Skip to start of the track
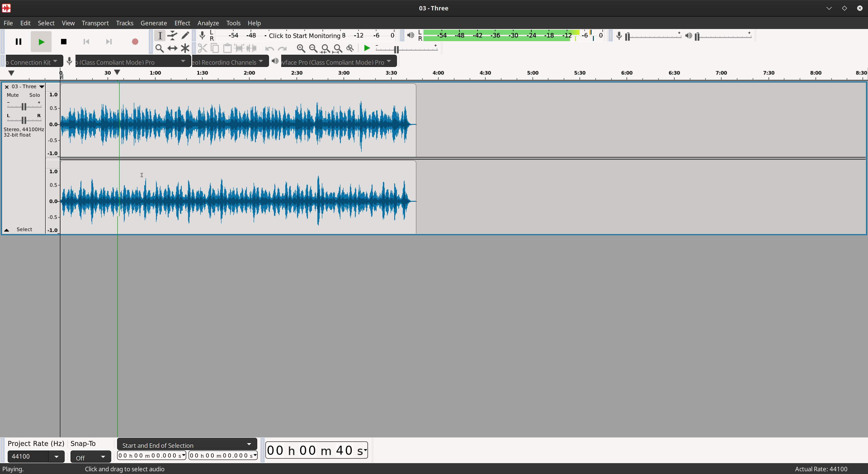This screenshot has width=868, height=474. [x=86, y=42]
